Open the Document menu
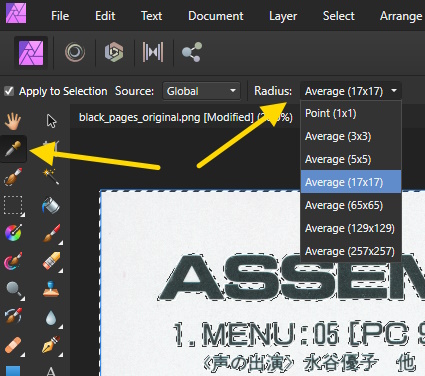 point(216,16)
